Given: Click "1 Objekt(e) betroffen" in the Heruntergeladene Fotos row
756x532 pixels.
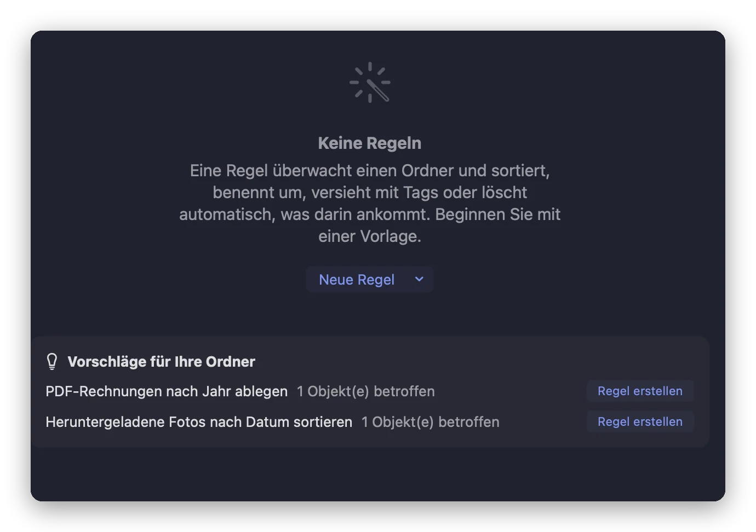Looking at the screenshot, I should [x=431, y=422].
